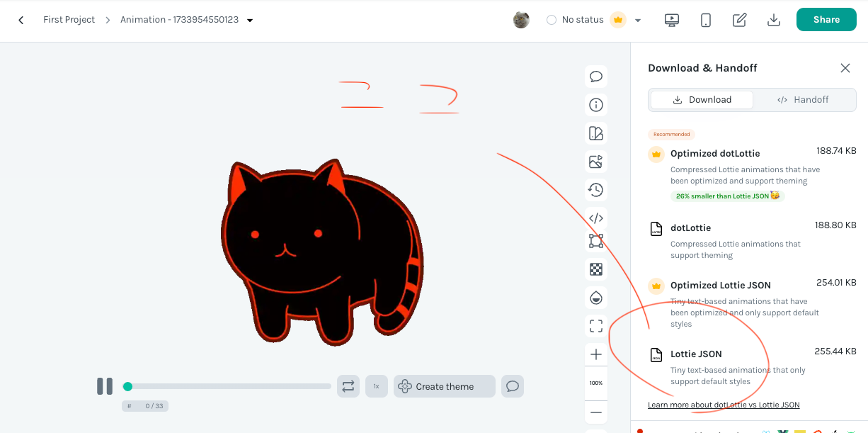
Task: Zoom in with the plus icon
Action: 596,354
